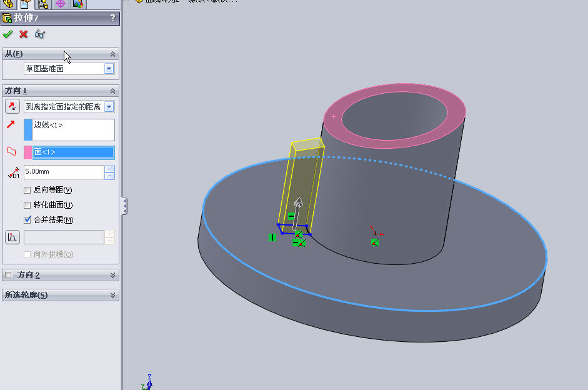Viewport: 588px width, 390px height.
Task: Click the draft angle input field
Action: 64,237
